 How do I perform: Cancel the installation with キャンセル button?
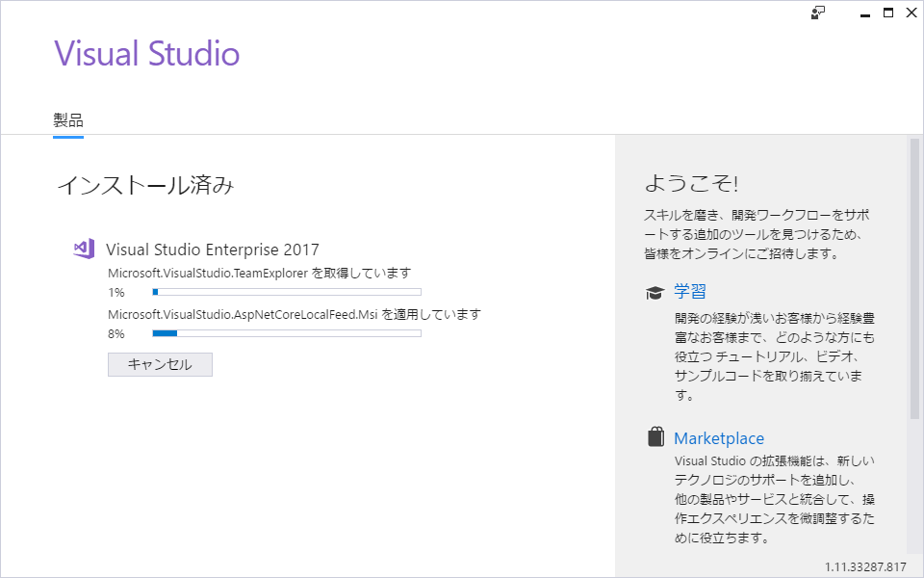pos(160,364)
